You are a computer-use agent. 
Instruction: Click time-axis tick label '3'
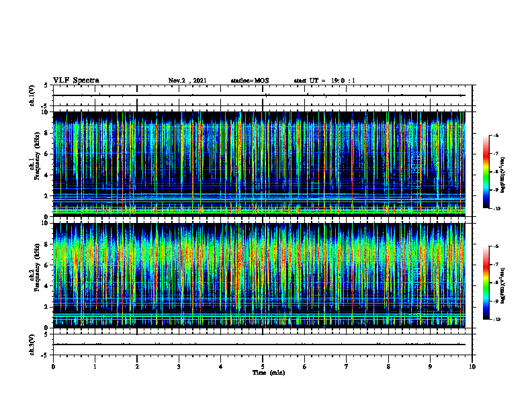tap(179, 367)
